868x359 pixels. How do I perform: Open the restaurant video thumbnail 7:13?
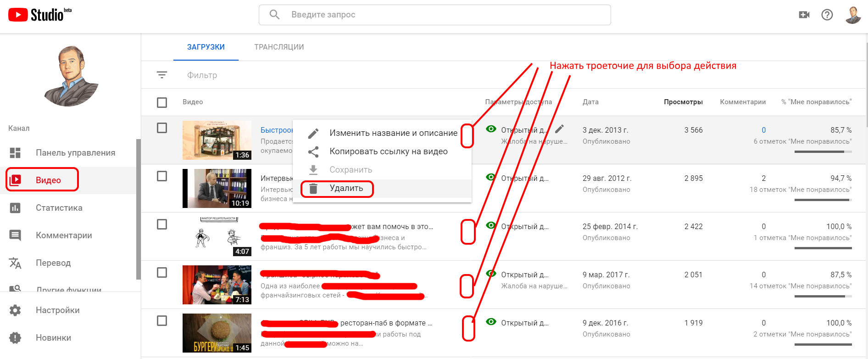217,285
